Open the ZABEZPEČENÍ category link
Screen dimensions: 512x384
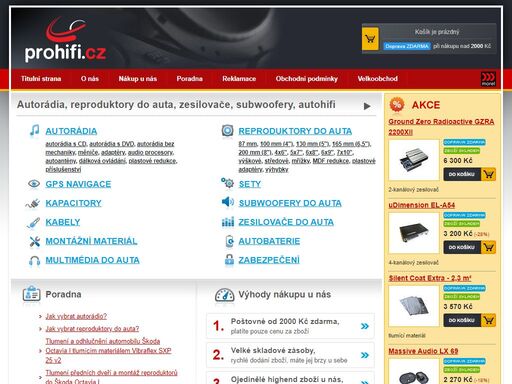(x=269, y=260)
